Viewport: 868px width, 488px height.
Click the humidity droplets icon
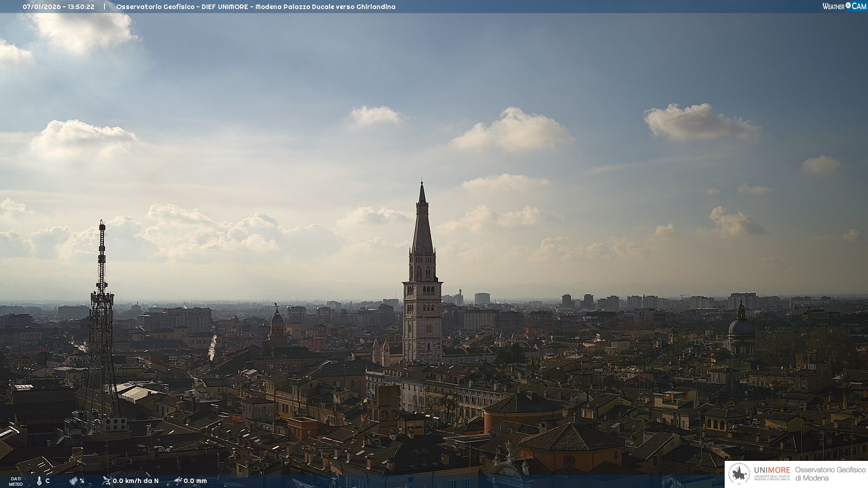pyautogui.click(x=74, y=481)
